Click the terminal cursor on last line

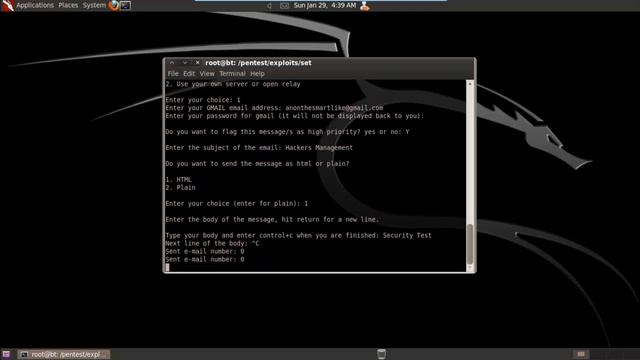tap(167, 267)
